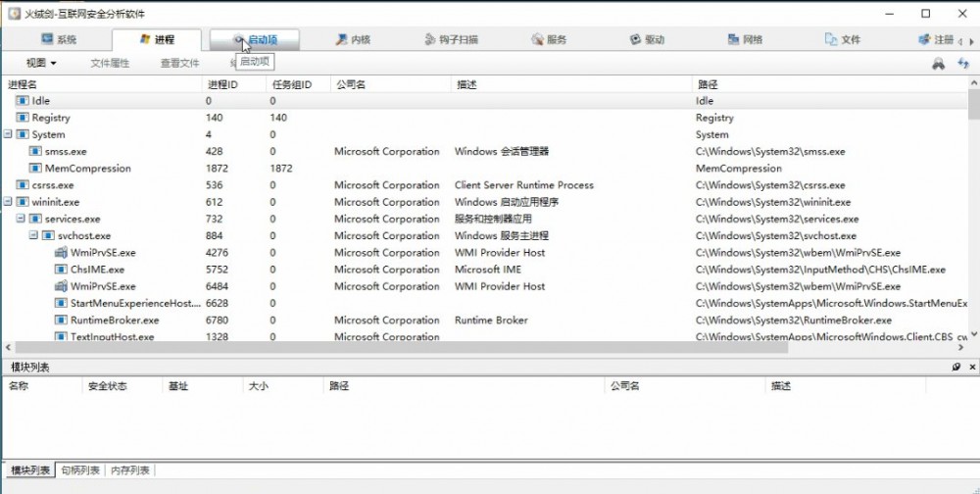Click the 大小 column header

pyautogui.click(x=282, y=386)
